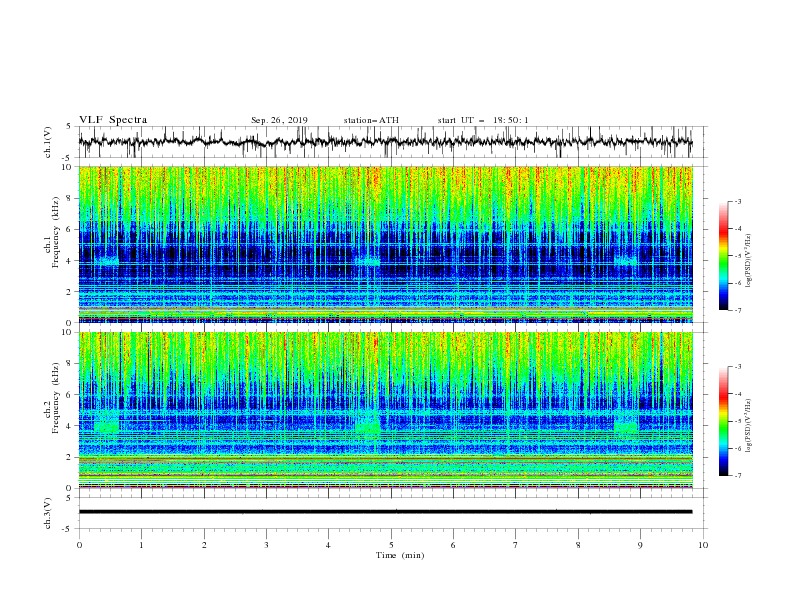The image size is (792, 612).
Task: Click the 'station=ATH' label
Action: tap(371, 120)
